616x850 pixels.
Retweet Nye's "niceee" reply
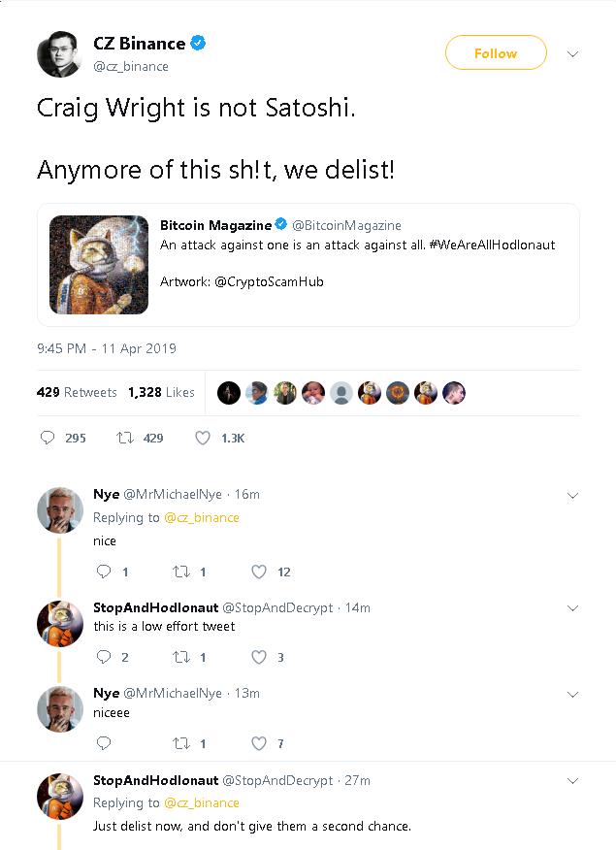(181, 743)
